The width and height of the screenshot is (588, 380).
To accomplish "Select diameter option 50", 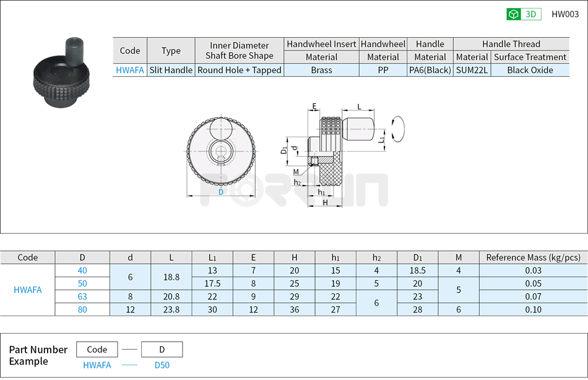I will click(x=83, y=283).
